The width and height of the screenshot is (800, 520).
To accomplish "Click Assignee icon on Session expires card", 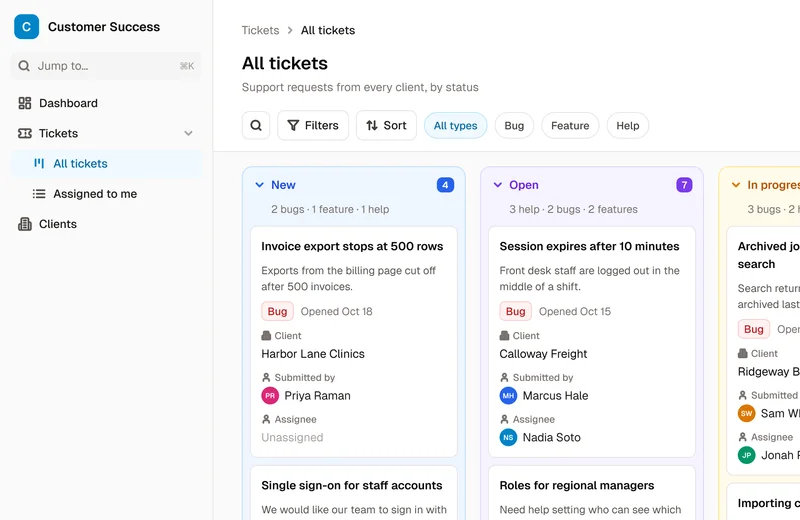I will click(x=504, y=419).
